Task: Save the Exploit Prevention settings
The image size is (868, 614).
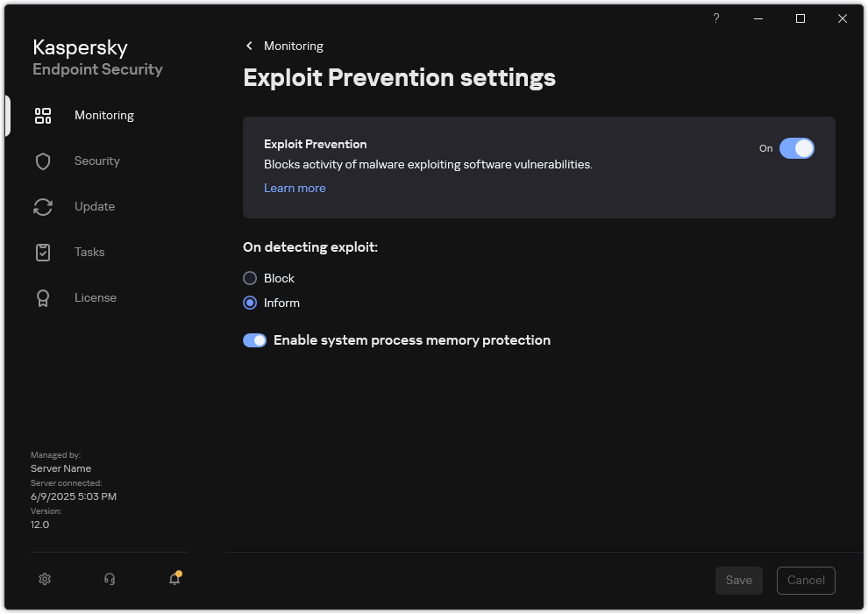Action: pyautogui.click(x=738, y=580)
